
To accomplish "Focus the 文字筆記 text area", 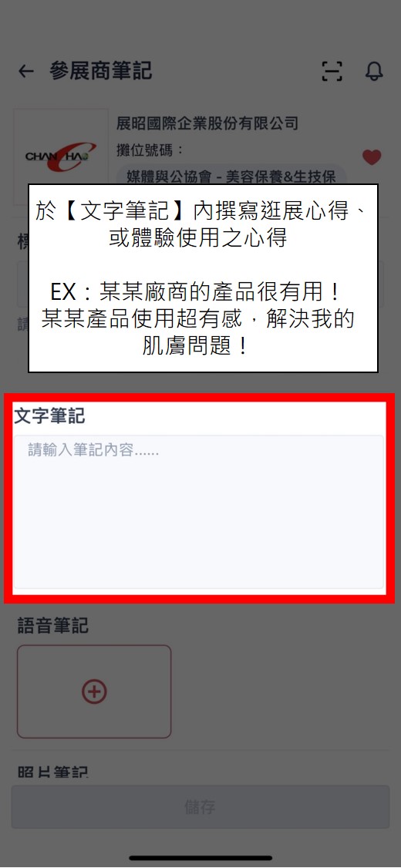I will click(199, 512).
